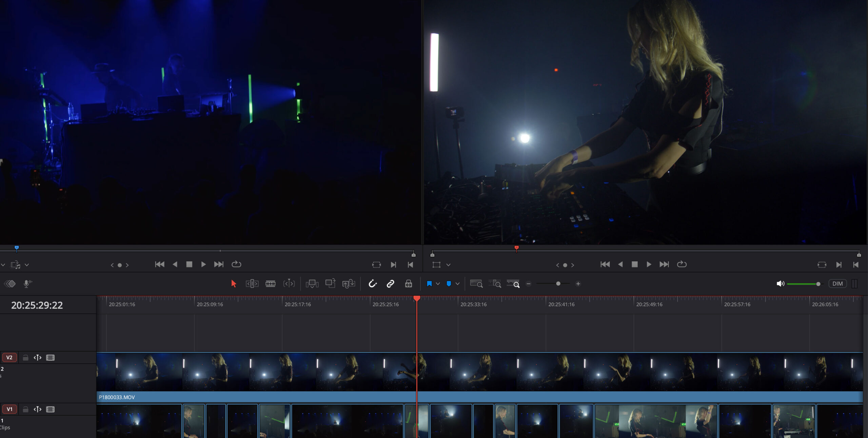Viewport: 868px width, 438px height.
Task: Select the Blade Edit Mode razor tool
Action: click(270, 284)
